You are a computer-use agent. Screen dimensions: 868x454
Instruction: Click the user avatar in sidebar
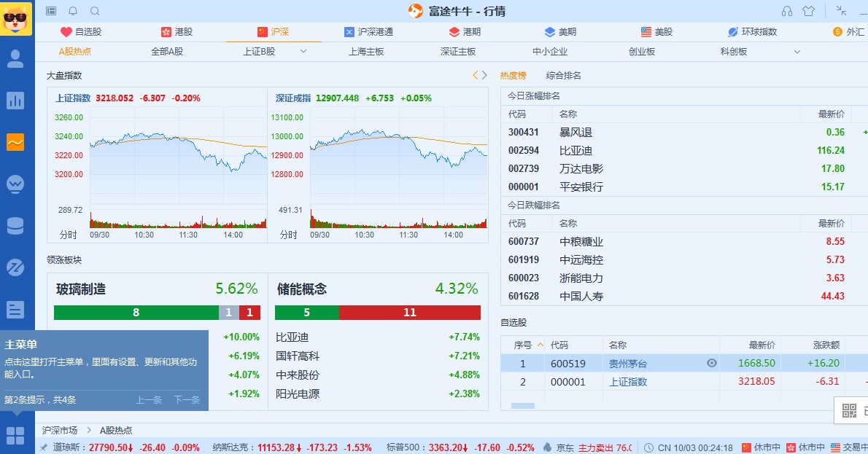click(x=15, y=59)
